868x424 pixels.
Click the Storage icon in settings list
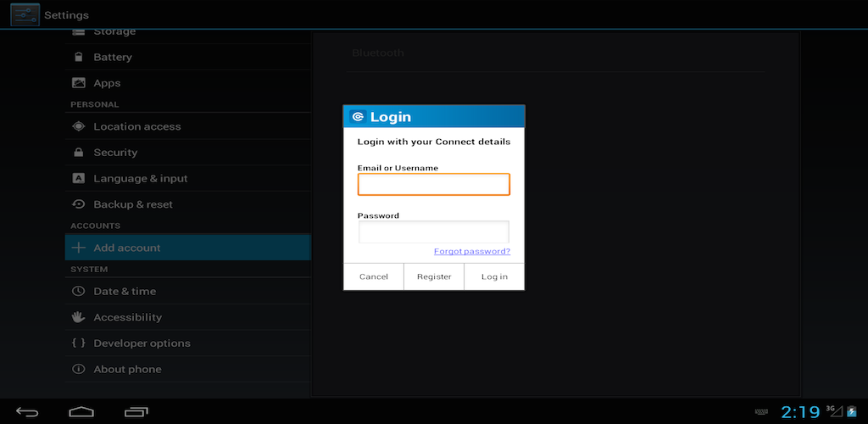tap(79, 32)
